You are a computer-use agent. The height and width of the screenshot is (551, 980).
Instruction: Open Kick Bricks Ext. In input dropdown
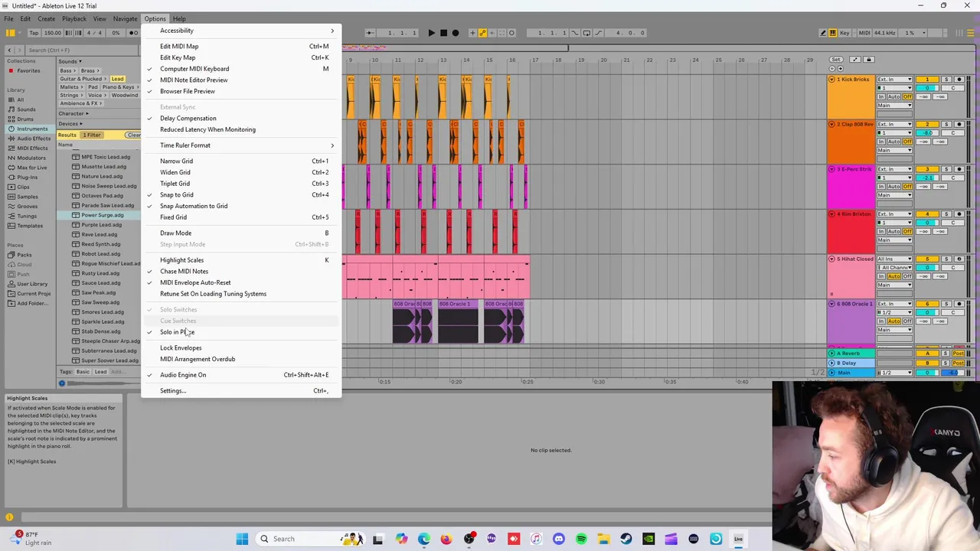pos(894,80)
